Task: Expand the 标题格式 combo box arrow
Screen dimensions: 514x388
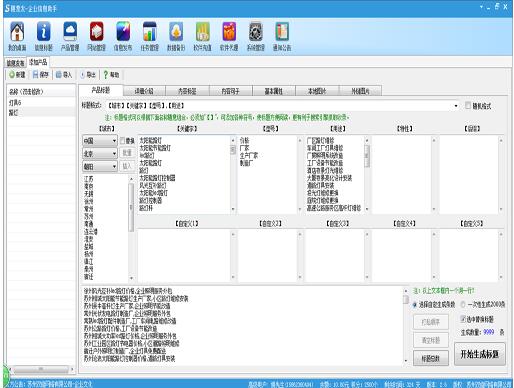Action: pyautogui.click(x=456, y=106)
